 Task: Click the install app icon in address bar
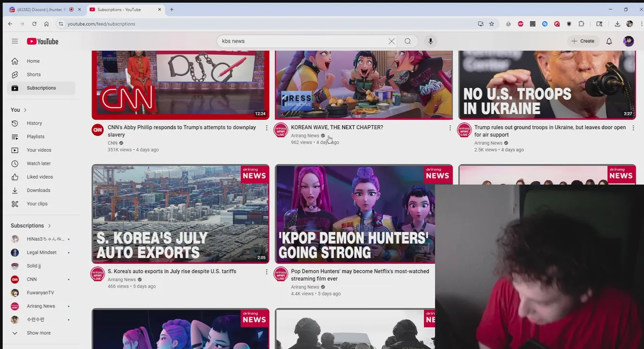480,24
